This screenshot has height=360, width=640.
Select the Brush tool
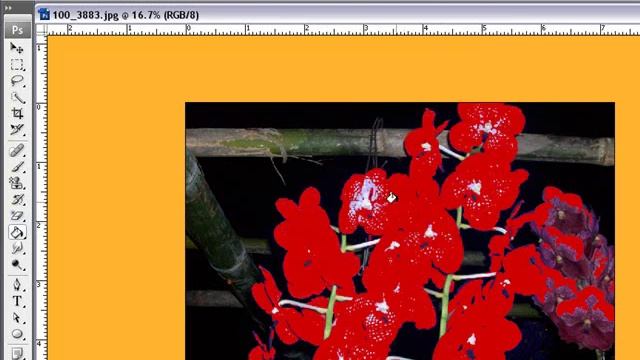(17, 167)
